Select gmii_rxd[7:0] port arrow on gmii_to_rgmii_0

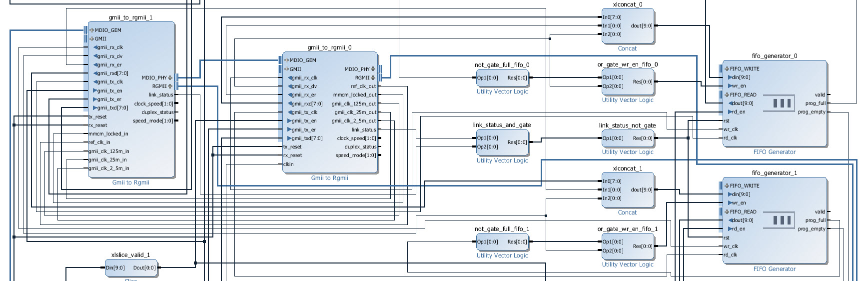coord(289,103)
